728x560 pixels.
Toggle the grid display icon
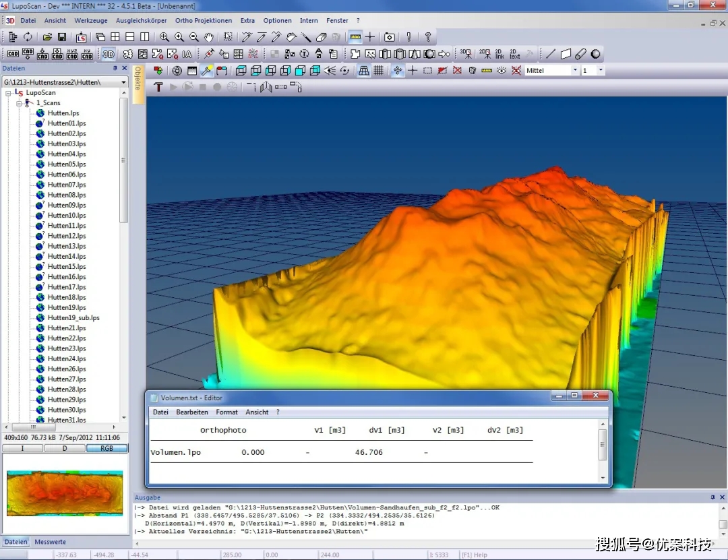click(379, 70)
